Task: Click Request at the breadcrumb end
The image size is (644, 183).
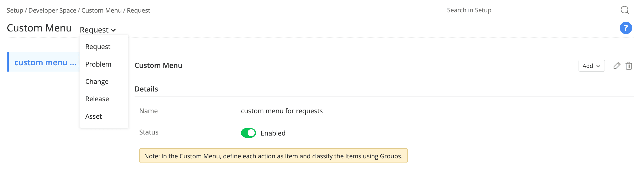Action: 139,10
